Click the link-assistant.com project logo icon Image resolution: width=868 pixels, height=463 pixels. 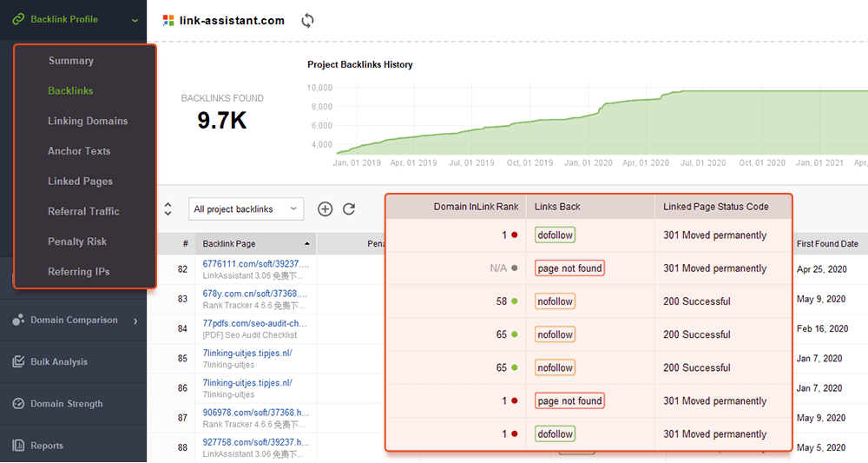click(168, 21)
